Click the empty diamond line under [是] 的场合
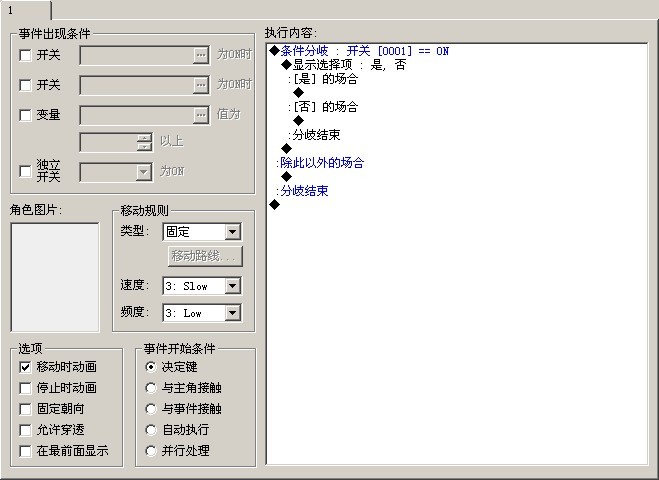This screenshot has width=659, height=480. 298,93
